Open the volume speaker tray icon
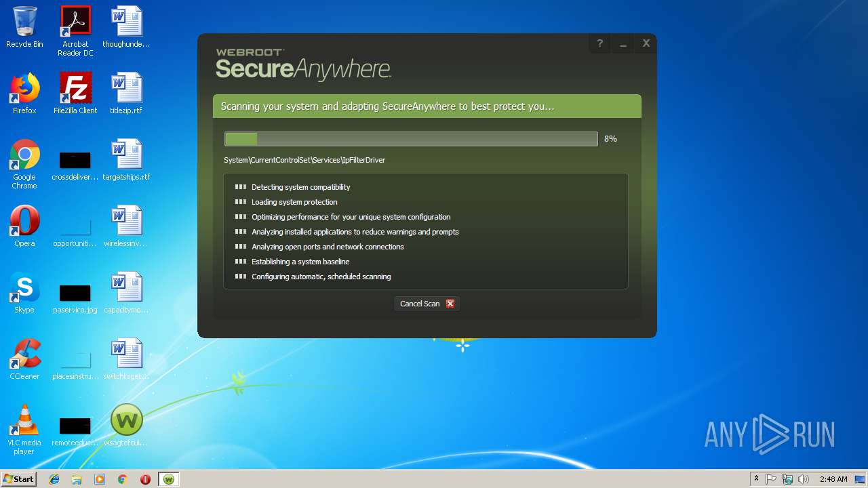Image resolution: width=868 pixels, height=488 pixels. pos(804,479)
